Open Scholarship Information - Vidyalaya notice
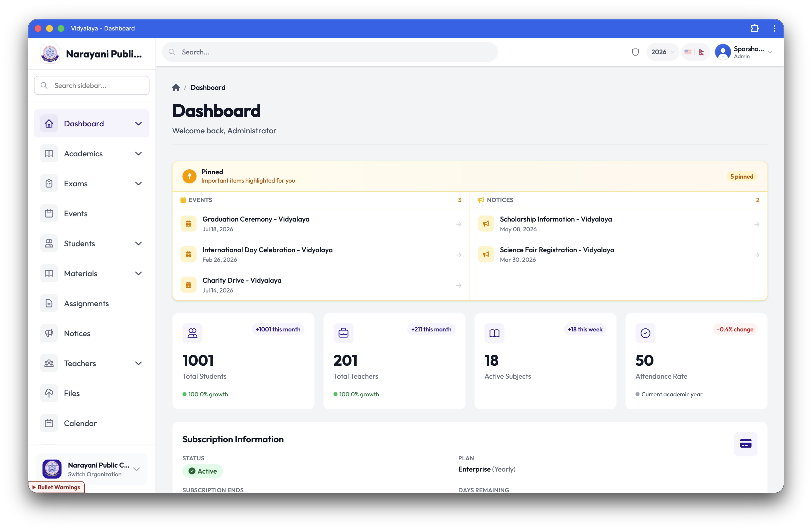 618,224
